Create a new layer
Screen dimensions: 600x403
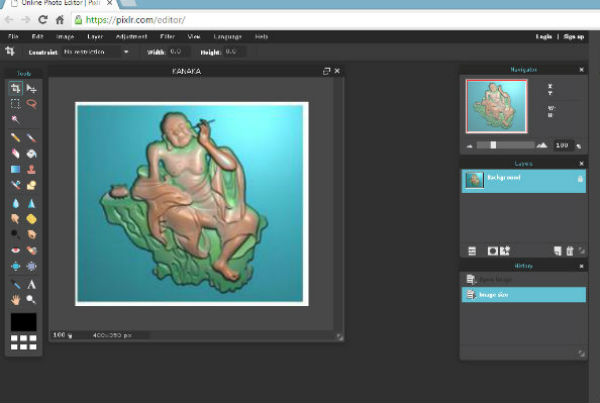(x=558, y=251)
